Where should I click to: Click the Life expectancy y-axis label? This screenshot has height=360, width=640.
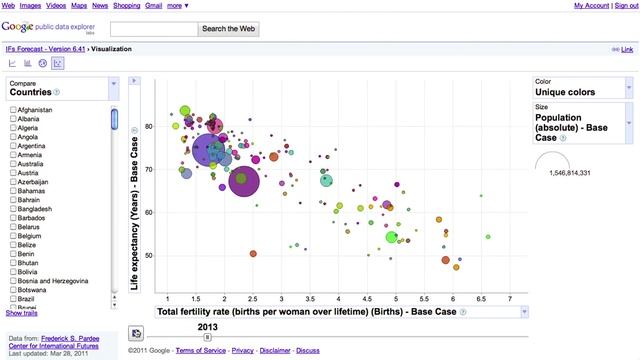(x=134, y=213)
